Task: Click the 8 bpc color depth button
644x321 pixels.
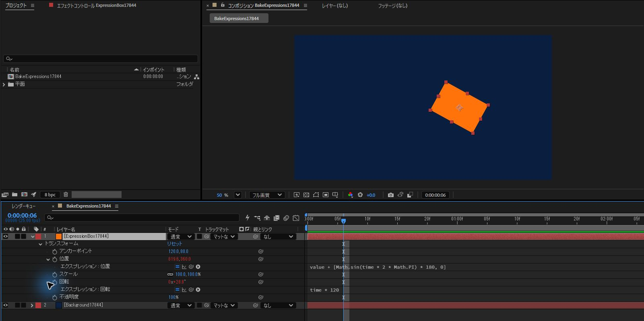Action: coord(50,195)
